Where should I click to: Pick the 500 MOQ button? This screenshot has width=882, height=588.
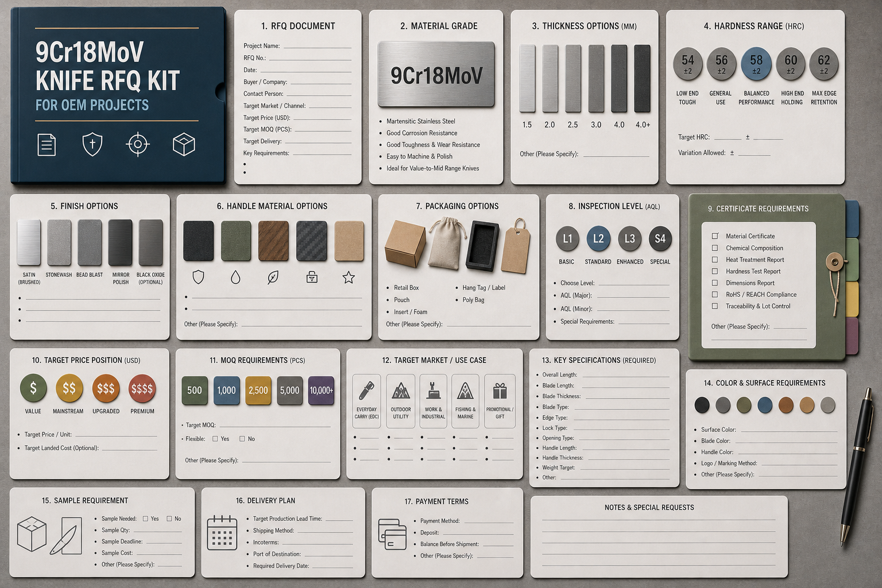point(195,390)
